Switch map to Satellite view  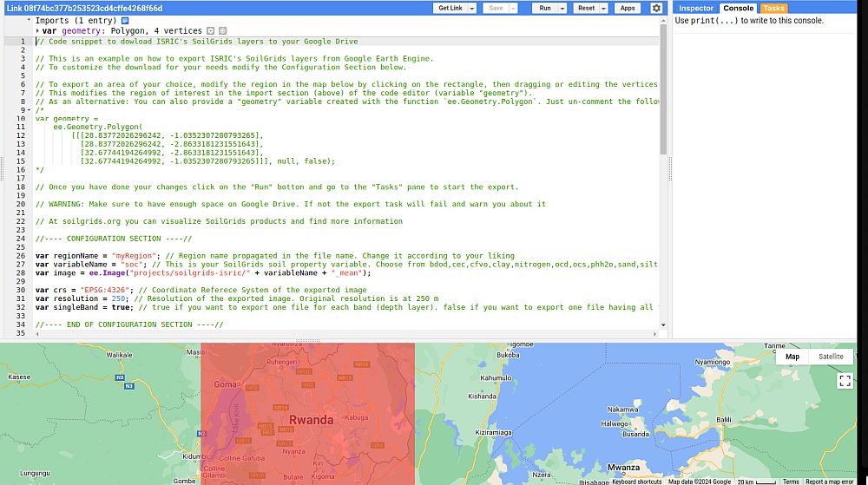tap(830, 357)
